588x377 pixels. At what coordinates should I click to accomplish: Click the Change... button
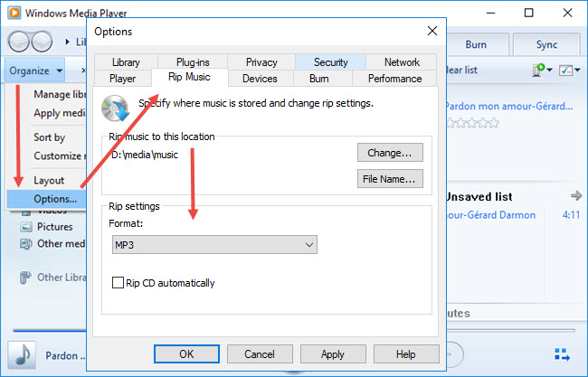(390, 153)
